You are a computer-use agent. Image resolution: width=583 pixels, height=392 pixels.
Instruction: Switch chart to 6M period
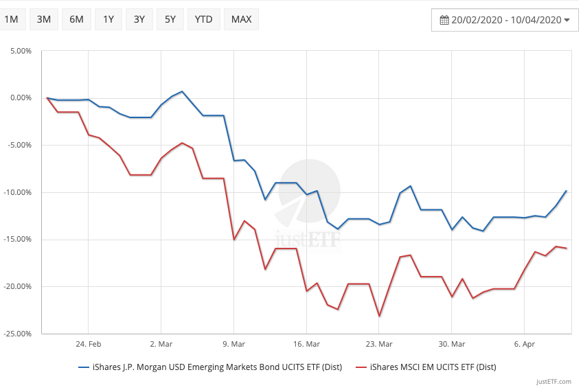(76, 19)
